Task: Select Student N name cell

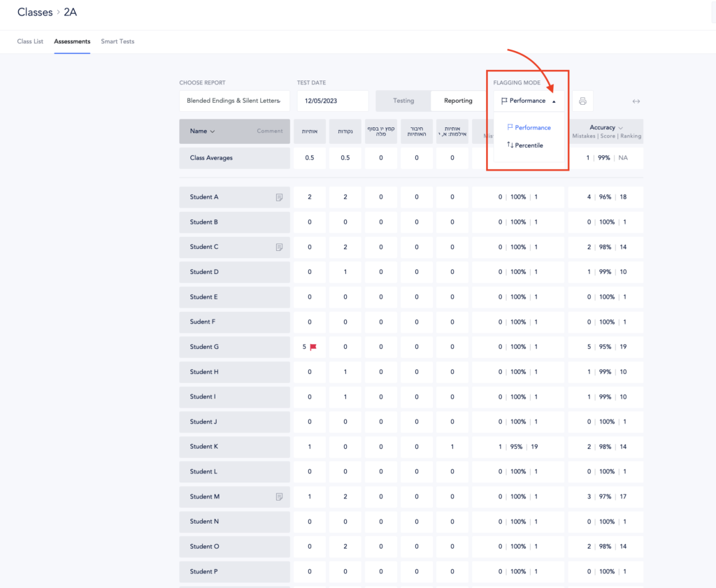Action: coord(234,522)
